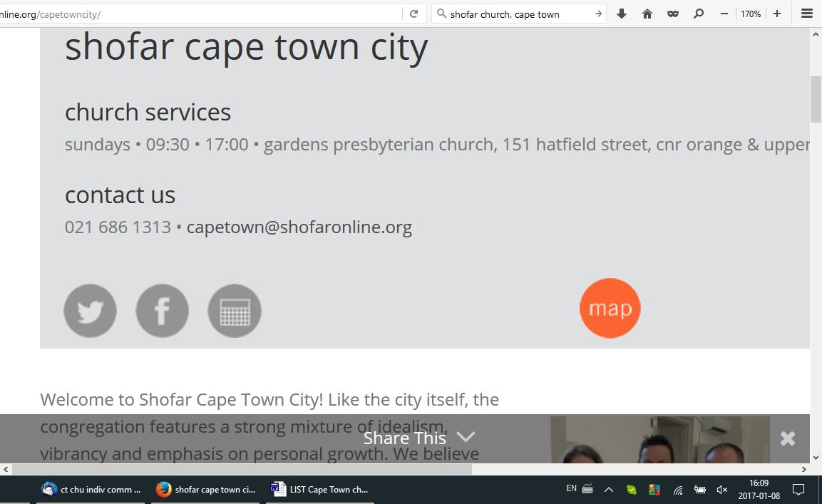Click the 'contact us' heading
The height and width of the screenshot is (504, 822).
(120, 195)
